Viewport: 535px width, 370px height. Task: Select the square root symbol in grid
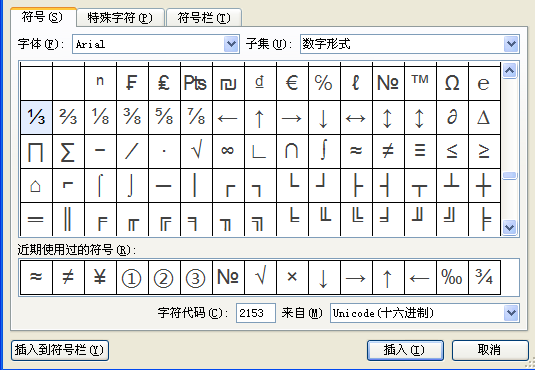(196, 151)
